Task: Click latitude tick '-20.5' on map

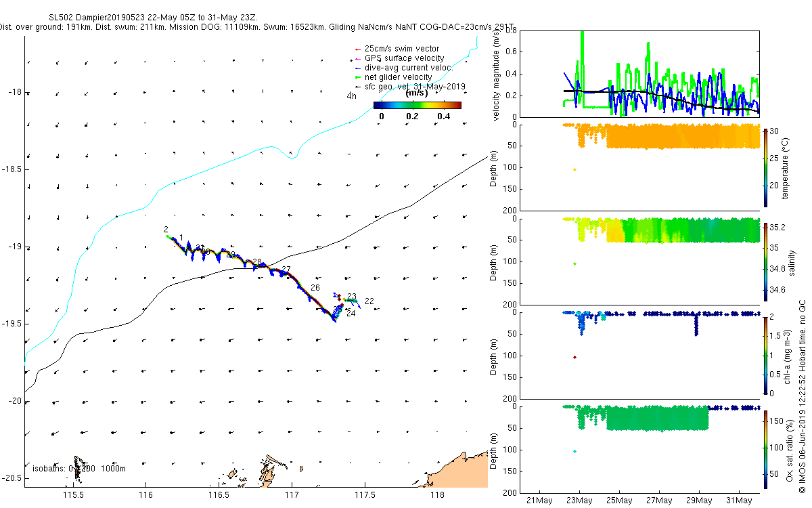Action: (11, 478)
